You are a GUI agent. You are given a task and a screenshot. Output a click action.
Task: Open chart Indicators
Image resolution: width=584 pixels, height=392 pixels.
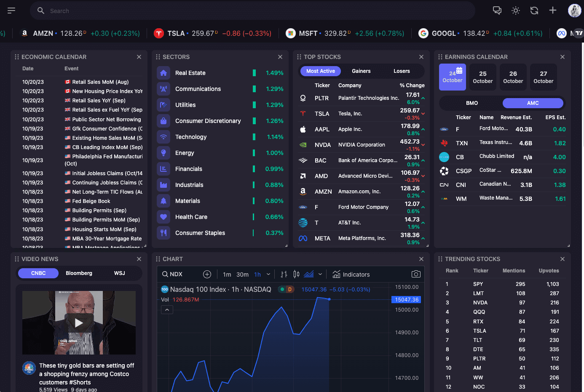(351, 275)
